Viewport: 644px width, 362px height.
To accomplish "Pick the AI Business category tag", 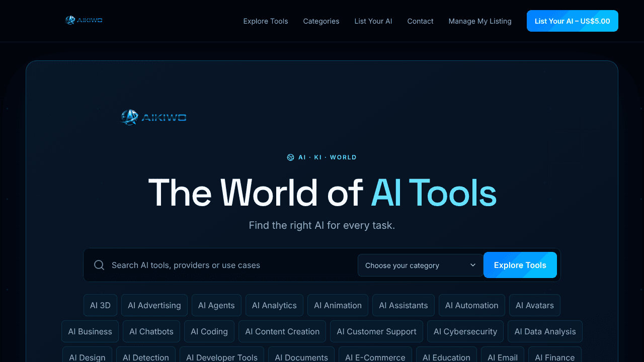I will (x=90, y=331).
